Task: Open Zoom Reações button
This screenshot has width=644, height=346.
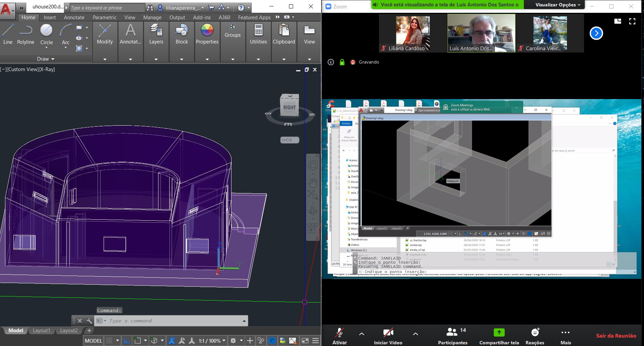Action: pos(535,336)
